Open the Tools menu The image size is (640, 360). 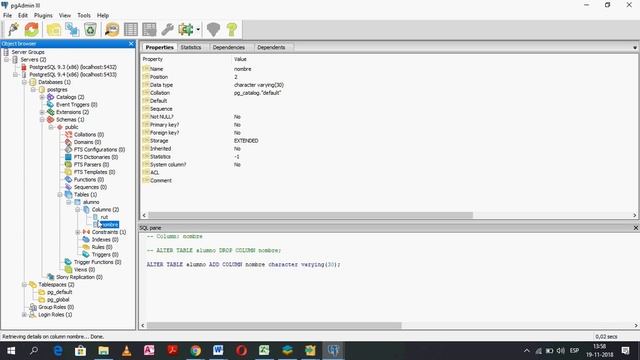(84, 15)
